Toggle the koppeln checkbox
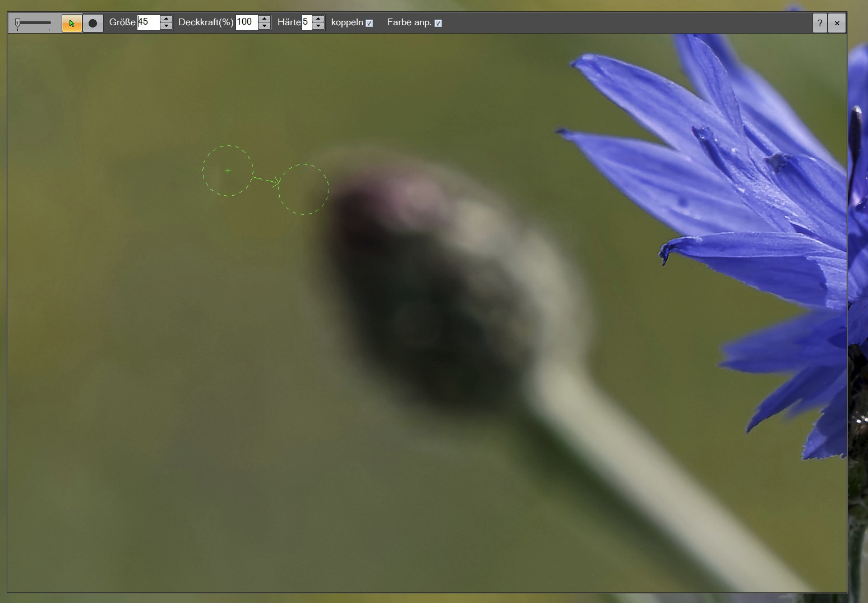The image size is (868, 603). tap(369, 23)
